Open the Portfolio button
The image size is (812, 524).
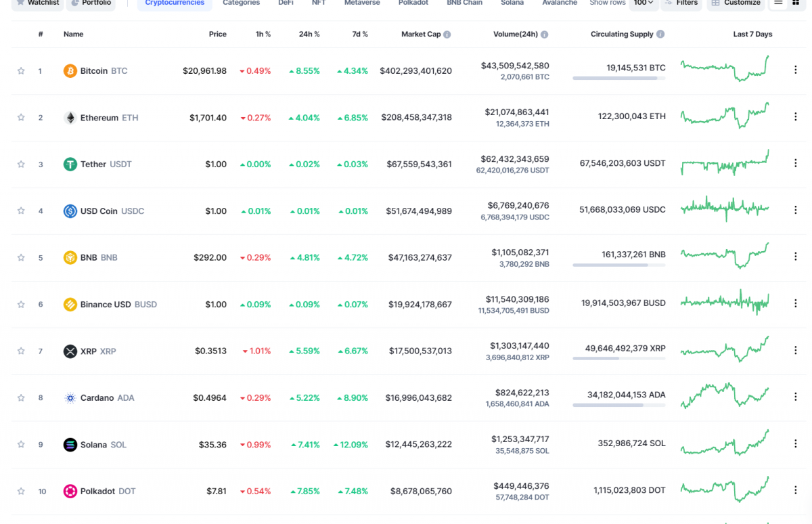pos(91,3)
